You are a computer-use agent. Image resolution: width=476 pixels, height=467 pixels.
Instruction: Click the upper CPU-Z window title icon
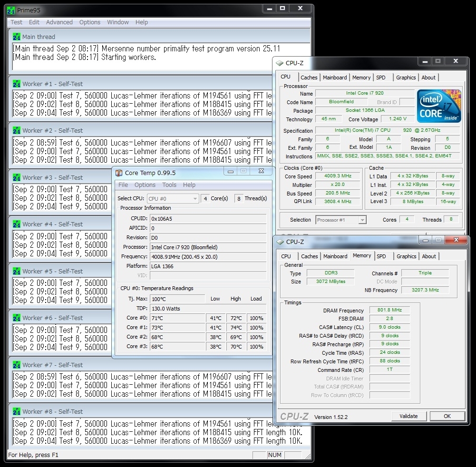[279, 63]
